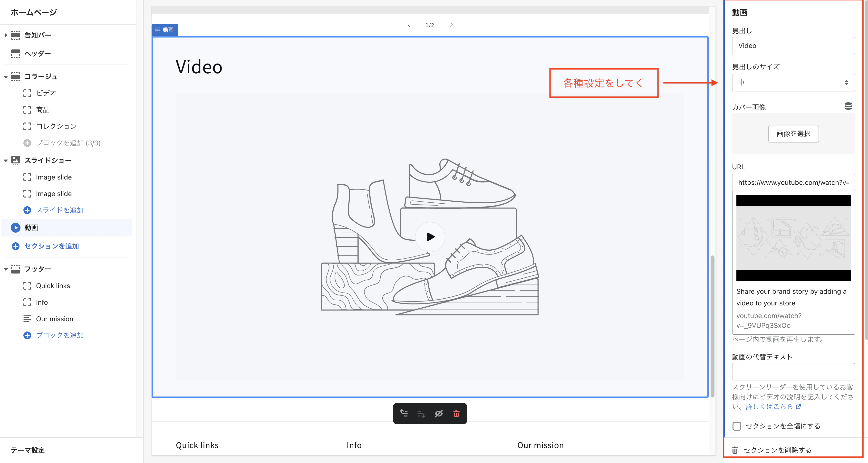Go to next slide with right chevron
The width and height of the screenshot is (868, 463).
coord(452,25)
